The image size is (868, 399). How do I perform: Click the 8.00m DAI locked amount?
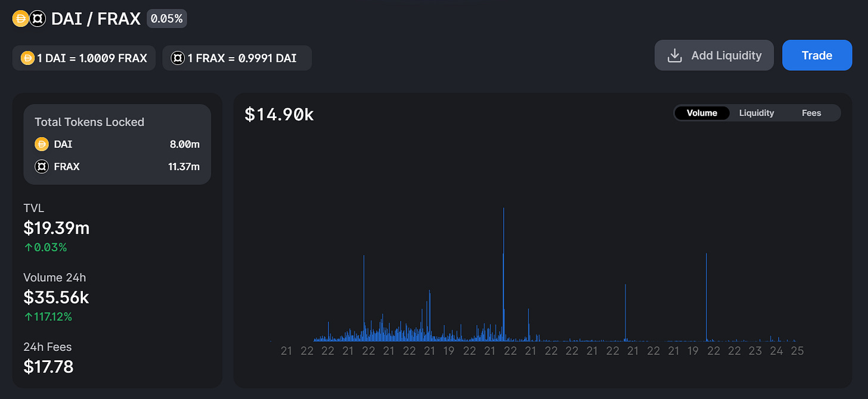(x=184, y=144)
